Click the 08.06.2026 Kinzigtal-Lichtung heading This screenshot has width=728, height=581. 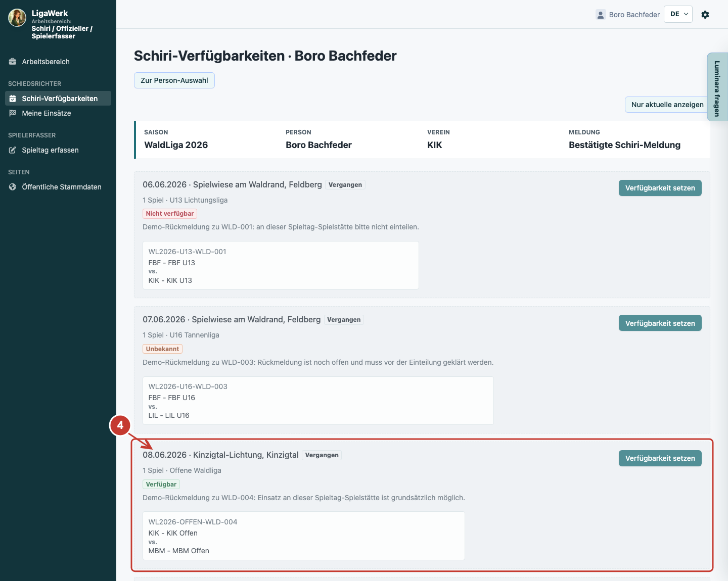pyautogui.click(x=220, y=455)
